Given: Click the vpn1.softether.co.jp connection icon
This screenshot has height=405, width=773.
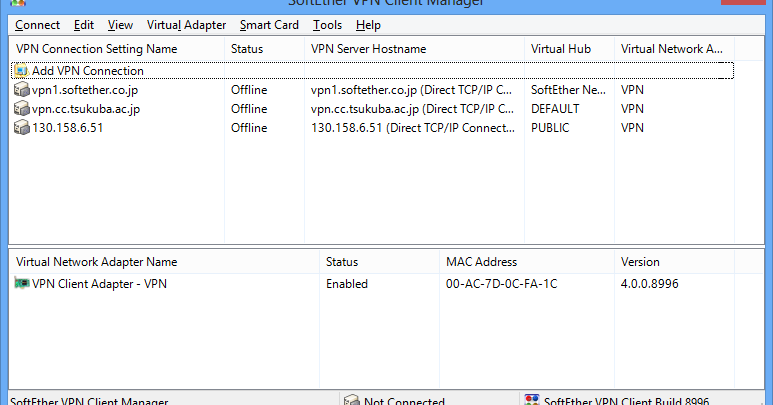Looking at the screenshot, I should point(21,90).
